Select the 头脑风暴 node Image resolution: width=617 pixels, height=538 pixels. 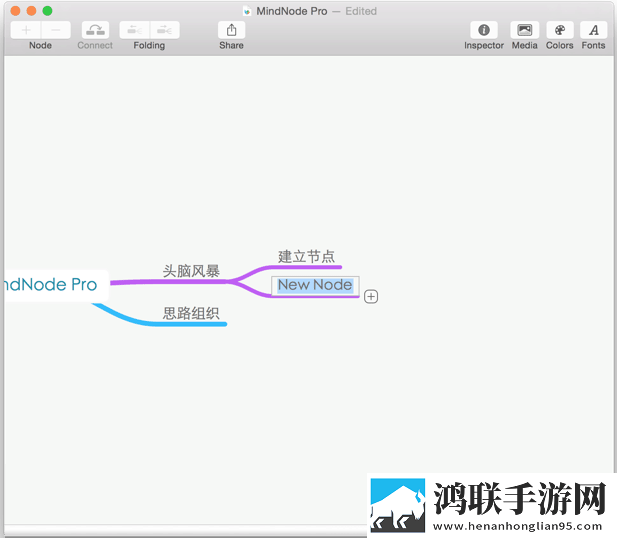point(191,271)
